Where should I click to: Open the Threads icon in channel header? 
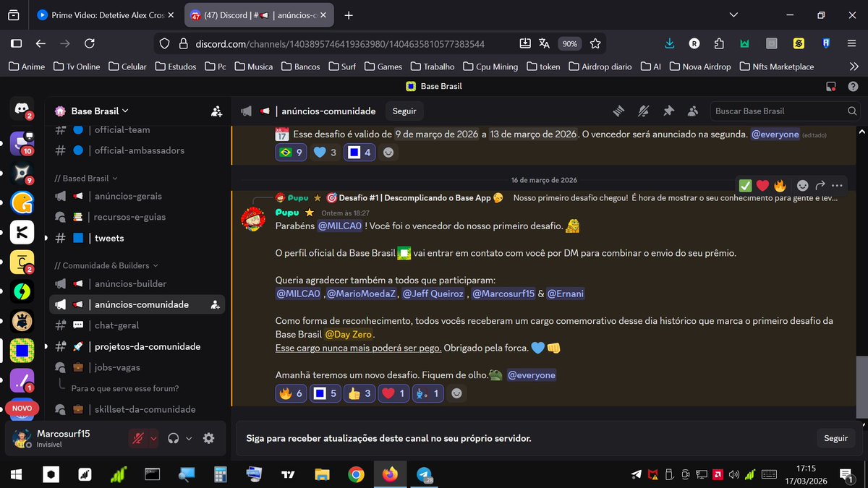618,111
